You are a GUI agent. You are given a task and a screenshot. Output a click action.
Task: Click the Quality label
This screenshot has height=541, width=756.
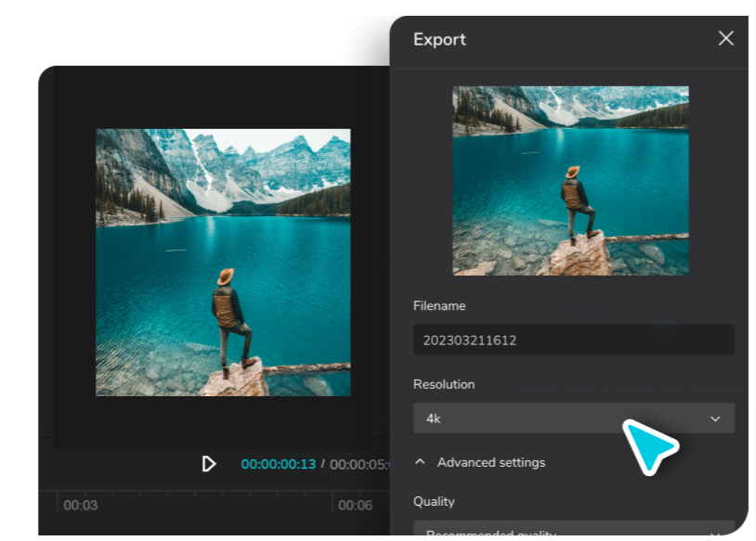click(434, 501)
